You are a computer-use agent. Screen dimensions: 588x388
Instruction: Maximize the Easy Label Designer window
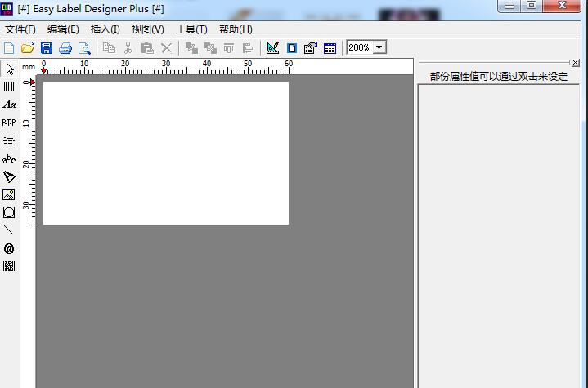(x=532, y=6)
